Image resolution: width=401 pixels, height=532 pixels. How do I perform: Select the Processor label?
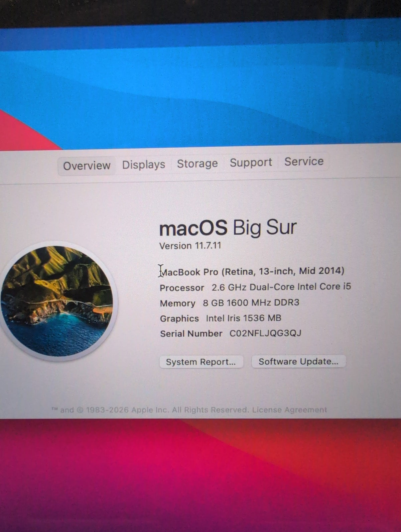[182, 288]
